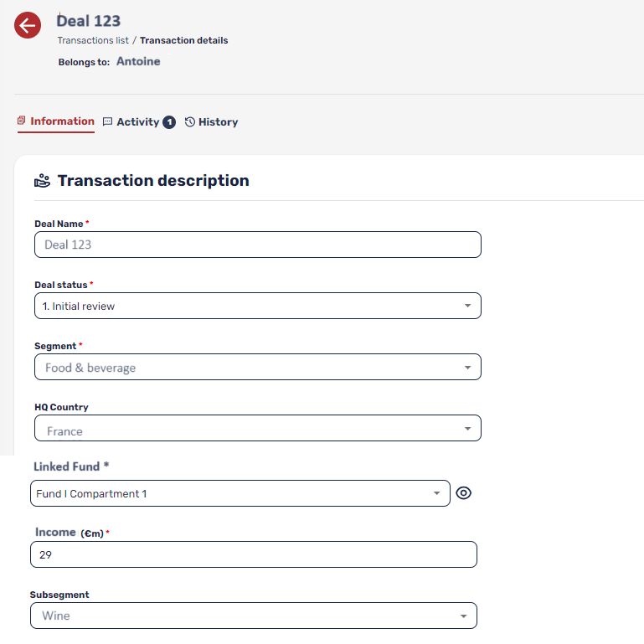The image size is (644, 644).
Task: Click the Income amount field
Action: click(x=253, y=554)
